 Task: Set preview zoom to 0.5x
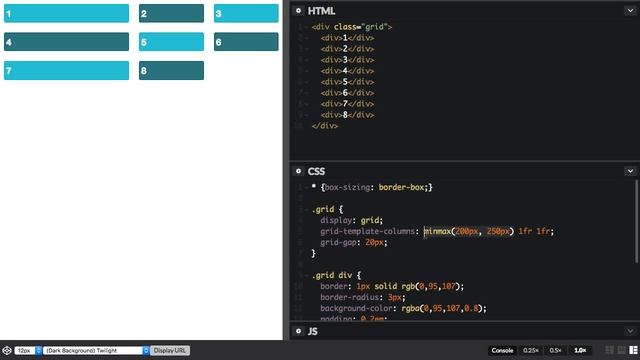556,350
